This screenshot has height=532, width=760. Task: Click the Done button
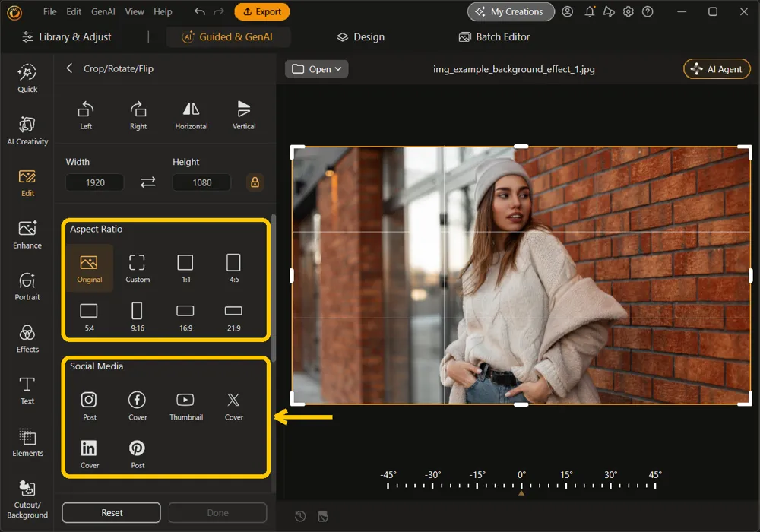tap(217, 512)
